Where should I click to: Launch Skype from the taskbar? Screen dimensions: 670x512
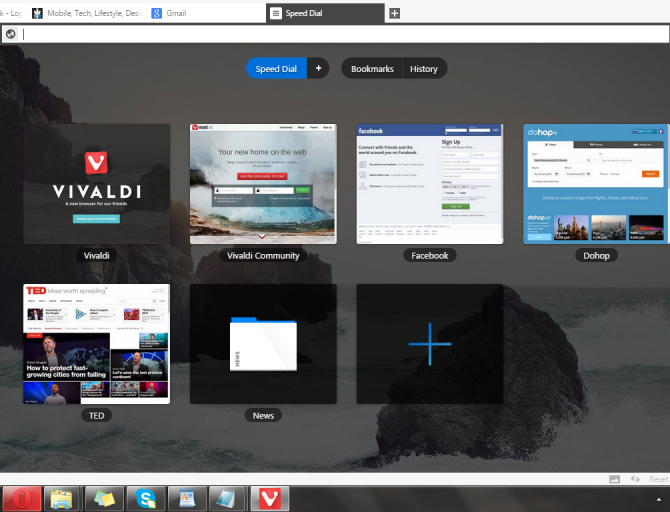pos(146,497)
